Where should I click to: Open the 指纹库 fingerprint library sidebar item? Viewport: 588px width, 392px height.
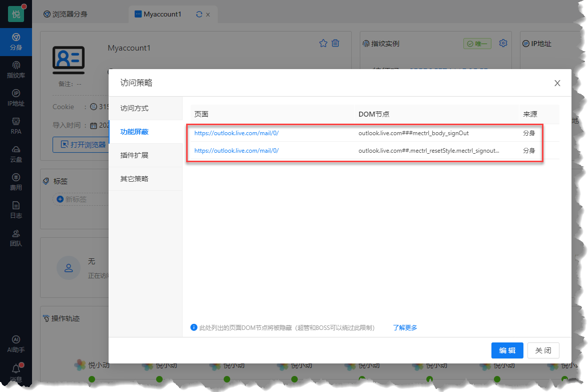tap(16, 70)
